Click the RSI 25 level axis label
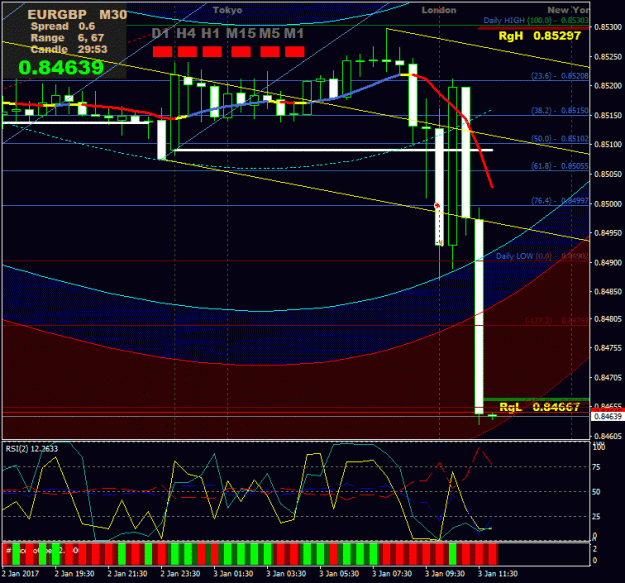625x583 pixels. point(596,517)
